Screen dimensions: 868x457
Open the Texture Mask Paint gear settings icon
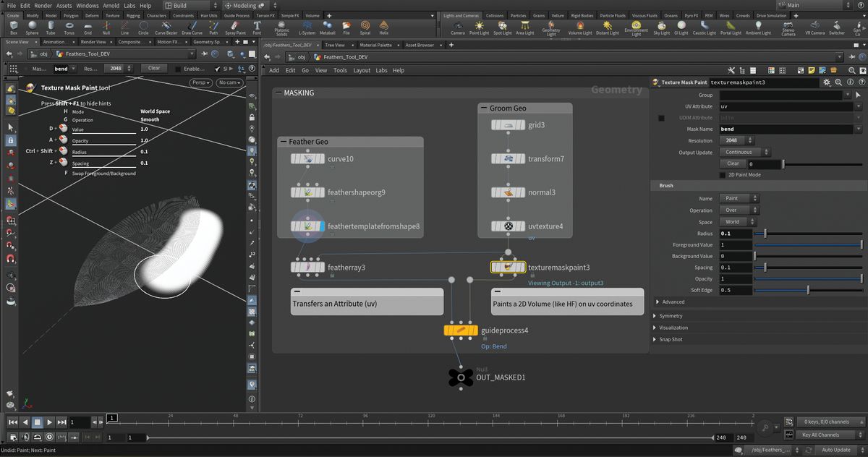tap(826, 82)
